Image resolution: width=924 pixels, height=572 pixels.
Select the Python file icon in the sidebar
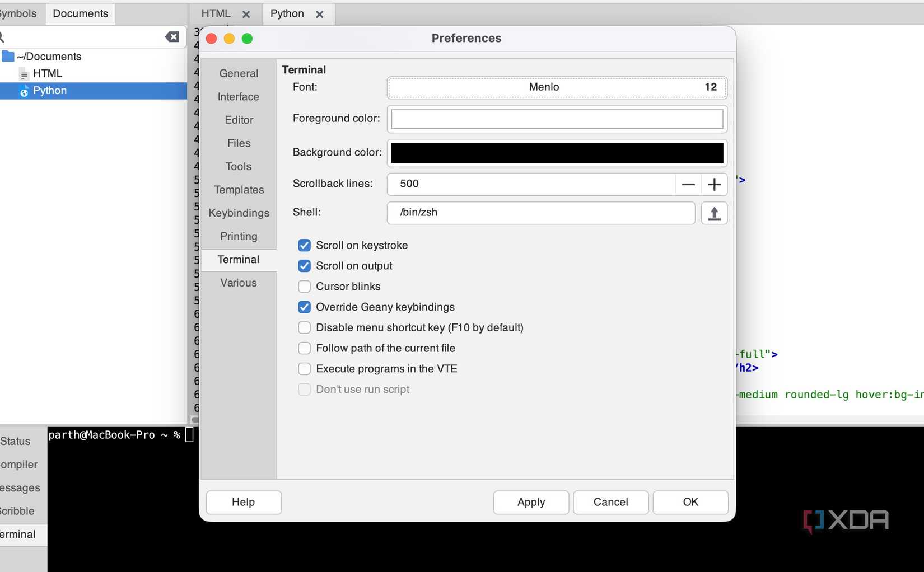pos(24,91)
